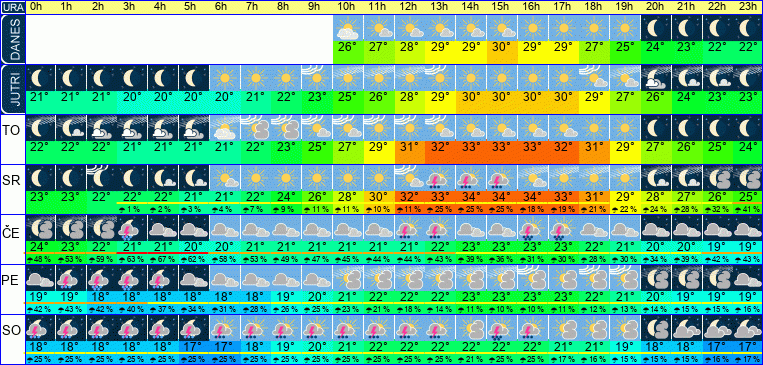Click the JUTRI 9h windy sun icon
763x365 pixels.
point(318,78)
